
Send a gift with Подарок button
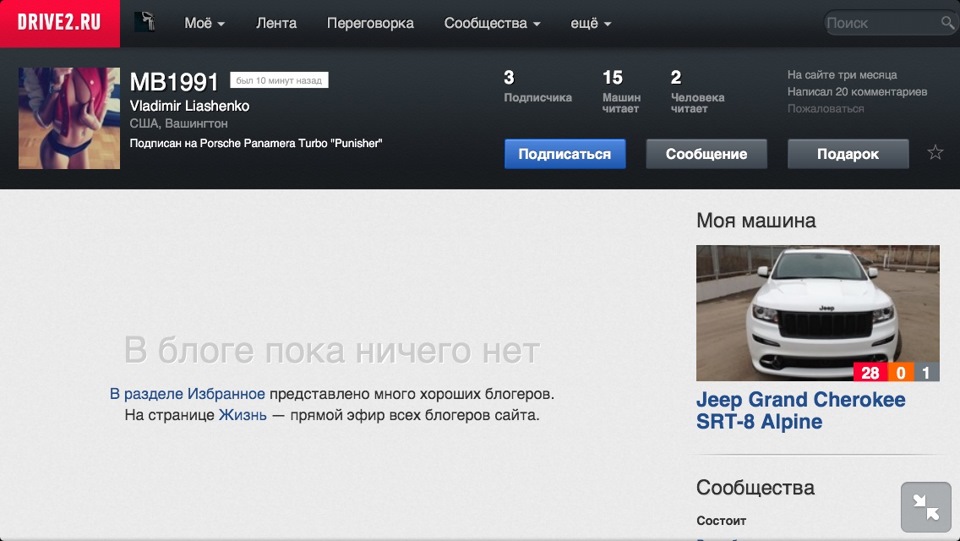(848, 154)
